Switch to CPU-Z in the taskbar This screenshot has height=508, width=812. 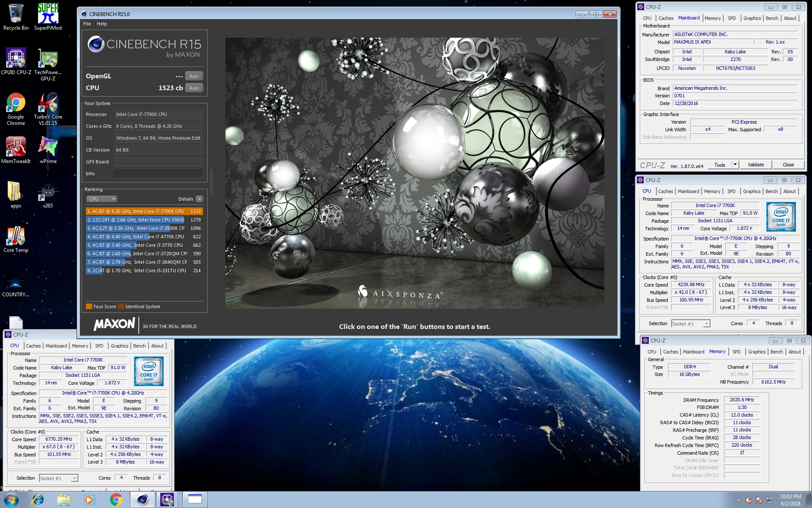point(167,500)
